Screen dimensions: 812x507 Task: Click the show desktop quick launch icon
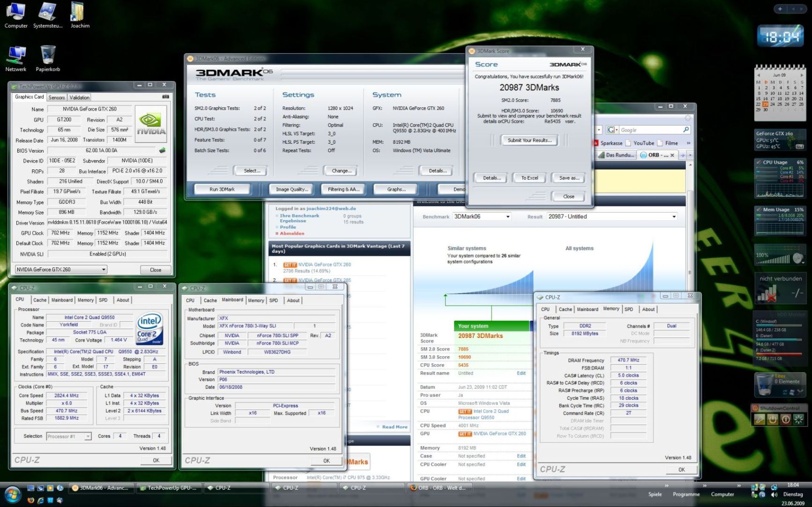pyautogui.click(x=31, y=488)
